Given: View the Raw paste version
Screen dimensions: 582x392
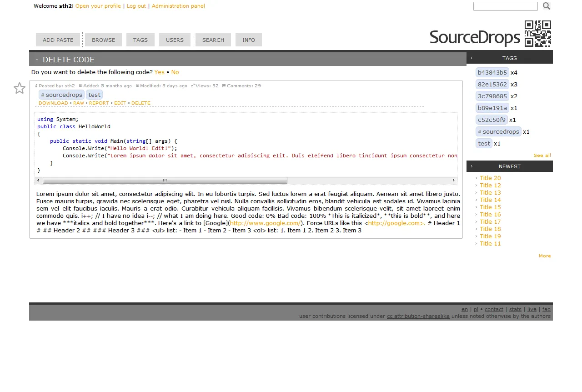Looking at the screenshot, I should coord(79,103).
